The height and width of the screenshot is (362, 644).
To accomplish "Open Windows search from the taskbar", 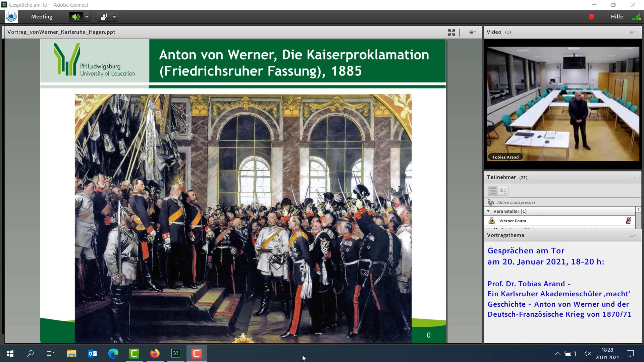I will click(30, 353).
